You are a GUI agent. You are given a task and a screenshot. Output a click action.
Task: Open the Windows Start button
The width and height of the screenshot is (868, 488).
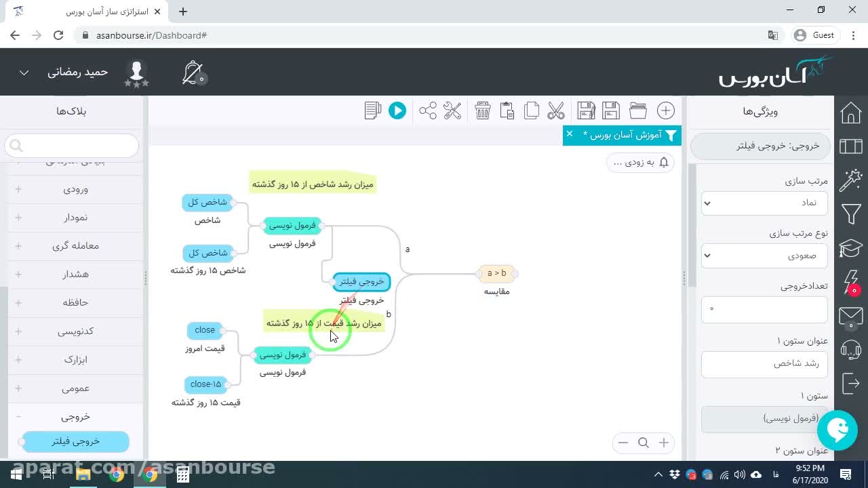coord(16,474)
